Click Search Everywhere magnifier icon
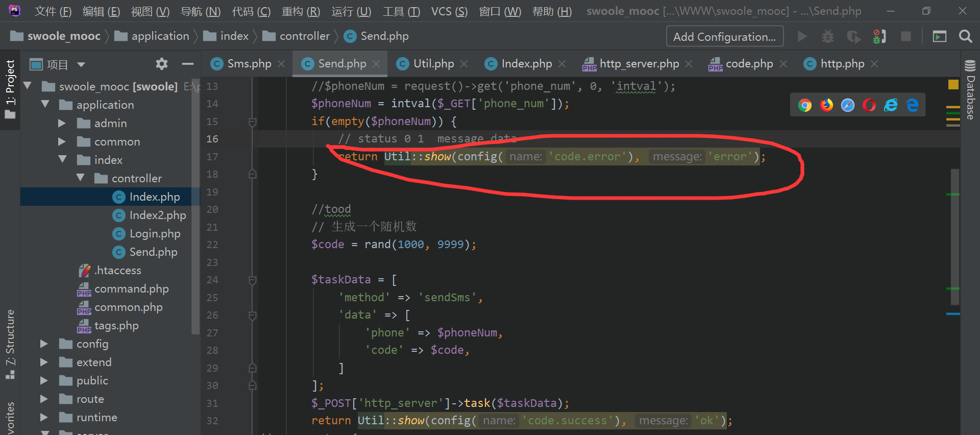 (x=965, y=36)
